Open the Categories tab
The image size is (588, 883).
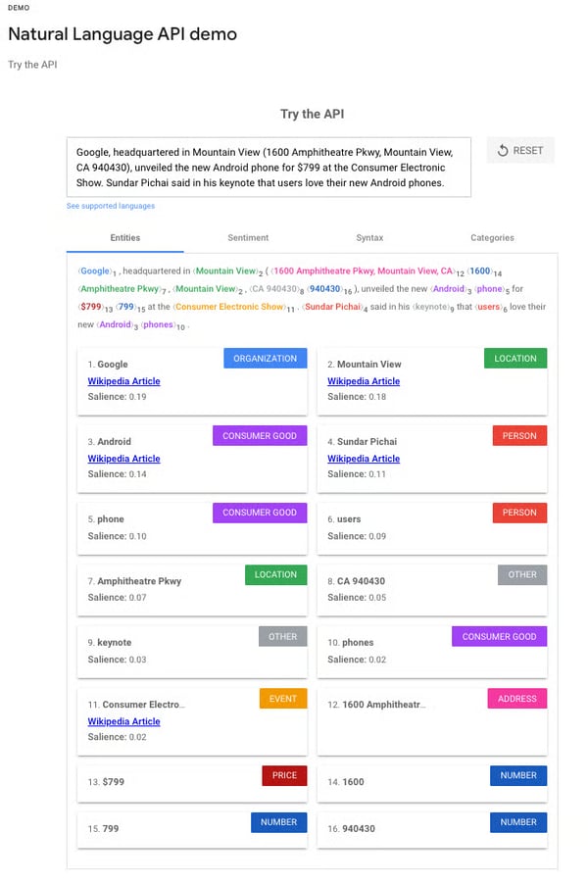coord(492,237)
